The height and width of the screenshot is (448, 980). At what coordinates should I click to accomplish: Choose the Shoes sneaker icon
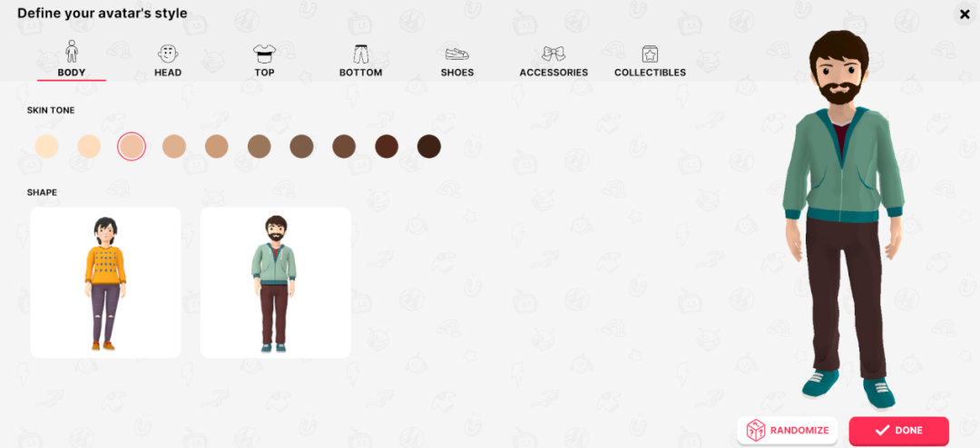456,54
